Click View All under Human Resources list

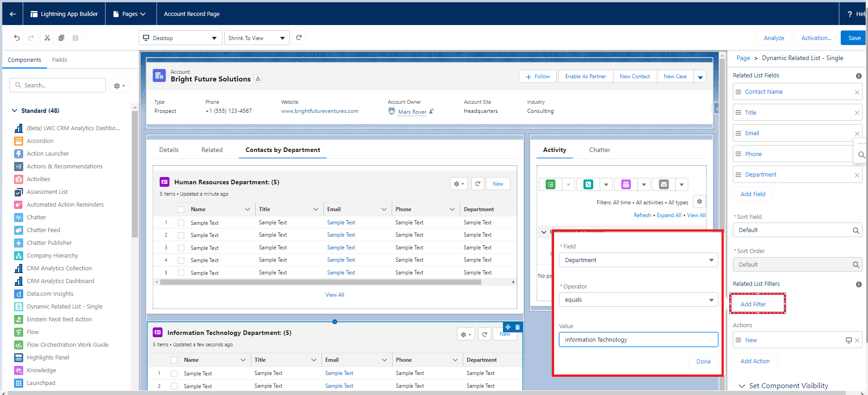pos(335,295)
